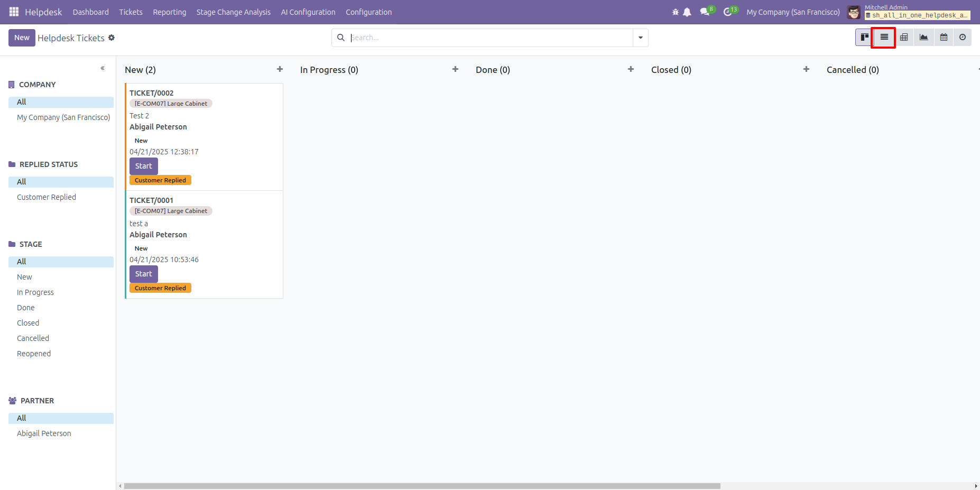Start ticket TICKET/0002
This screenshot has height=490, width=980.
point(144,166)
